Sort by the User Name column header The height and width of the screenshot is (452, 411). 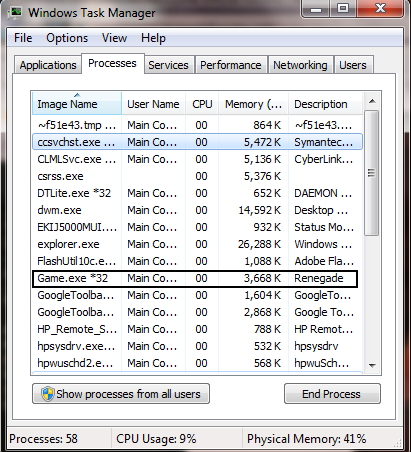153,104
